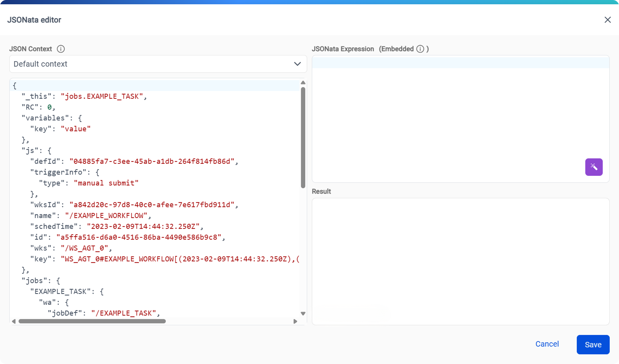Click the schedTime value "2023-02-09T14:44:32.250Z"
This screenshot has width=619, height=364.
143,227
